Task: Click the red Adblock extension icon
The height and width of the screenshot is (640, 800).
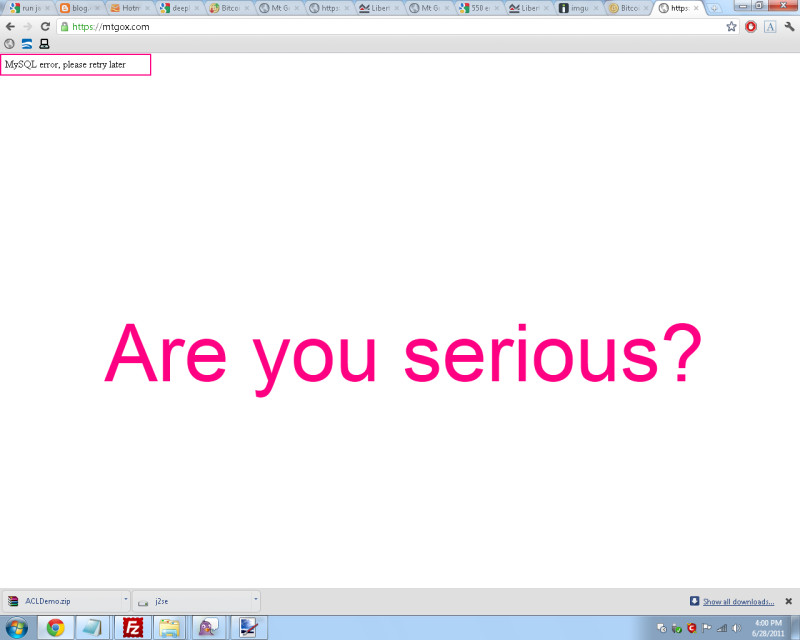Action: (x=751, y=27)
